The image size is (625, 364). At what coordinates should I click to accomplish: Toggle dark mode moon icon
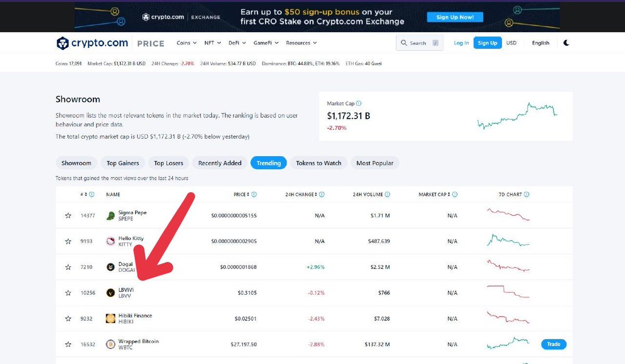(x=566, y=43)
